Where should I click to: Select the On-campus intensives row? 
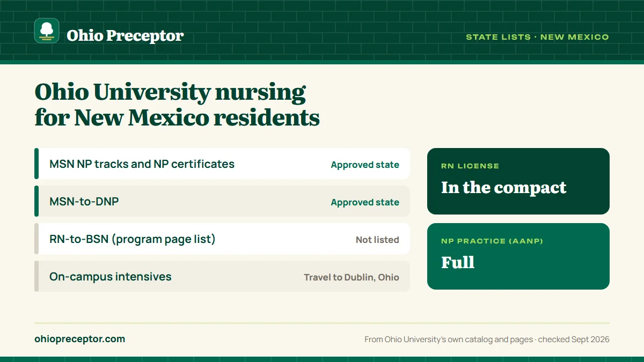click(222, 276)
